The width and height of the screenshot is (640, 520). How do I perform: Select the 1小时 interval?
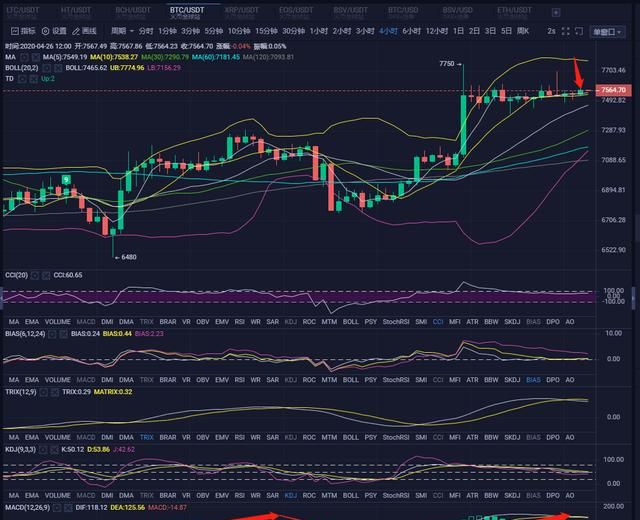pyautogui.click(x=319, y=31)
